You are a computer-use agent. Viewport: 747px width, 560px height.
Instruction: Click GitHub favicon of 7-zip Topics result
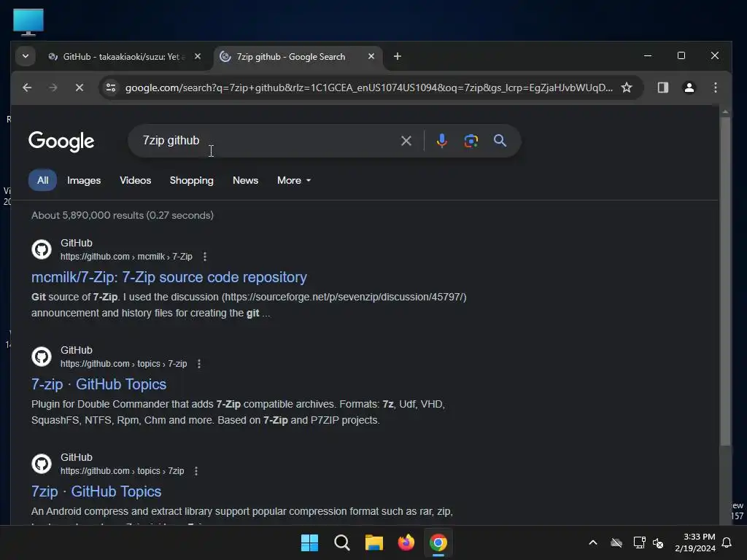[42, 356]
